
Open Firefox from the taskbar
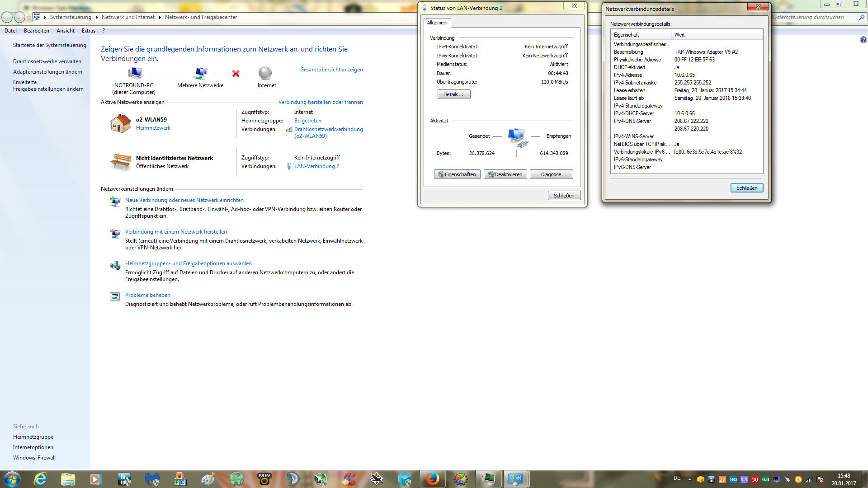pyautogui.click(x=432, y=479)
